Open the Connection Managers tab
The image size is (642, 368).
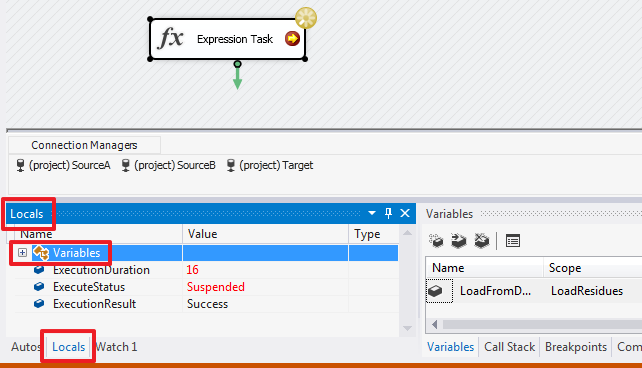tap(84, 145)
